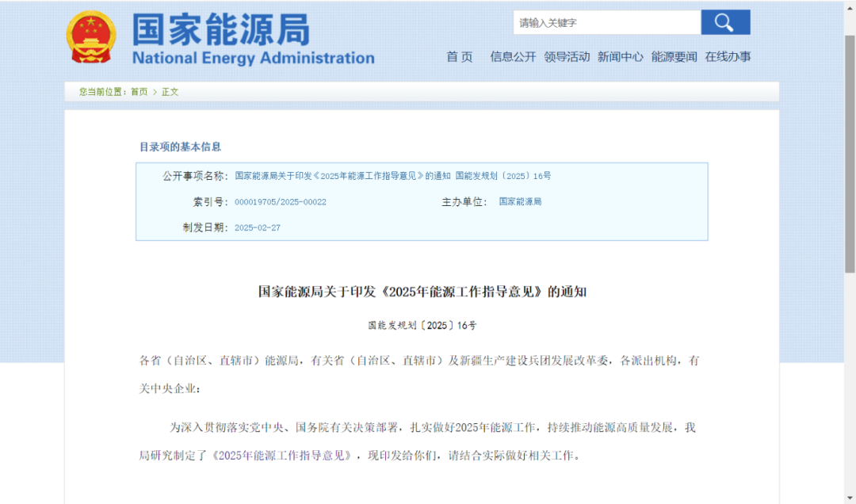Click the scrollbar down arrow
The width and height of the screenshot is (856, 504).
click(849, 497)
